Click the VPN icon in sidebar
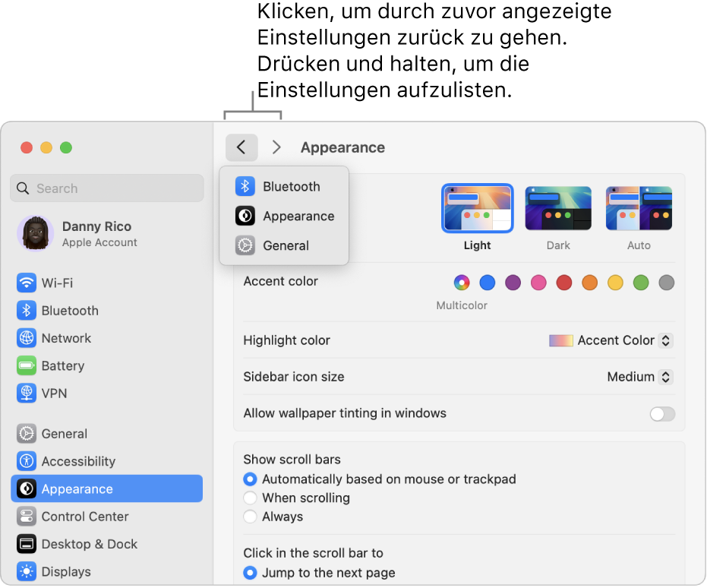Image resolution: width=707 pixels, height=588 pixels. point(27,394)
